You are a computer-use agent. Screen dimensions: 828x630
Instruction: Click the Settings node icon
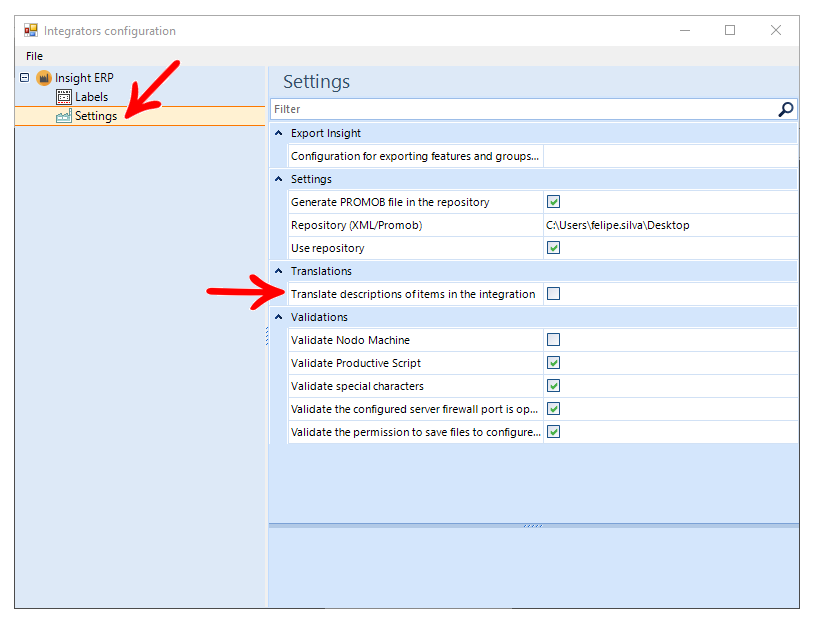[x=64, y=116]
